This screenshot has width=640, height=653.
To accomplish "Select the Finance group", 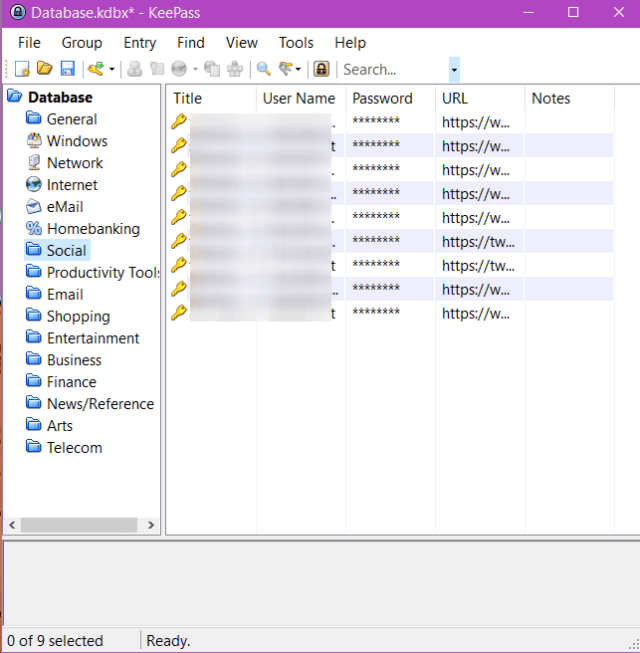I will (x=72, y=382).
